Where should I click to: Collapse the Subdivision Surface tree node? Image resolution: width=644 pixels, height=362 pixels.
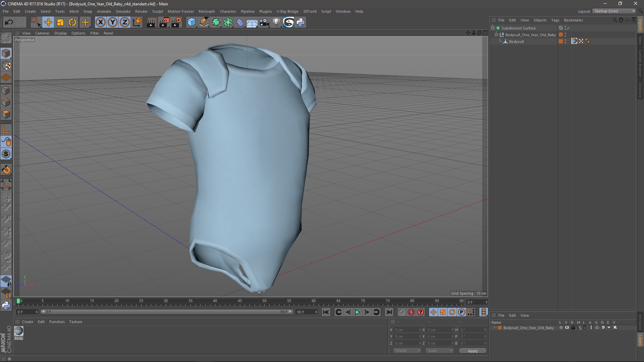(x=493, y=28)
